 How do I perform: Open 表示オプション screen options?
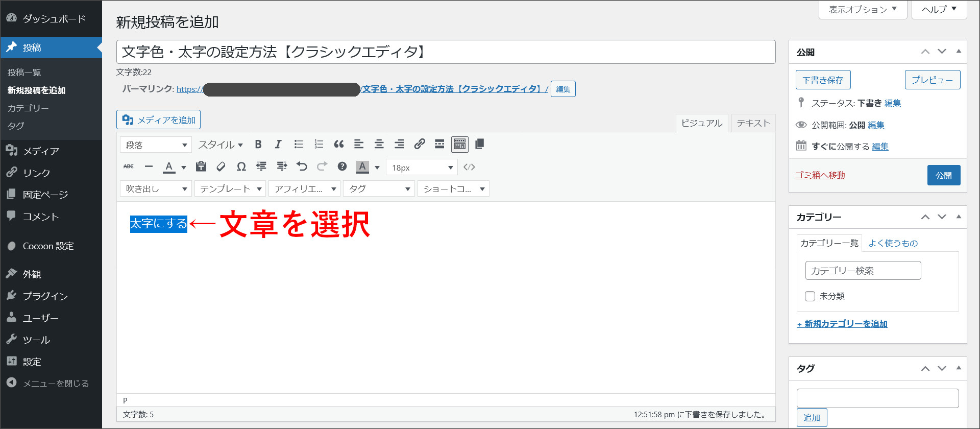point(863,9)
